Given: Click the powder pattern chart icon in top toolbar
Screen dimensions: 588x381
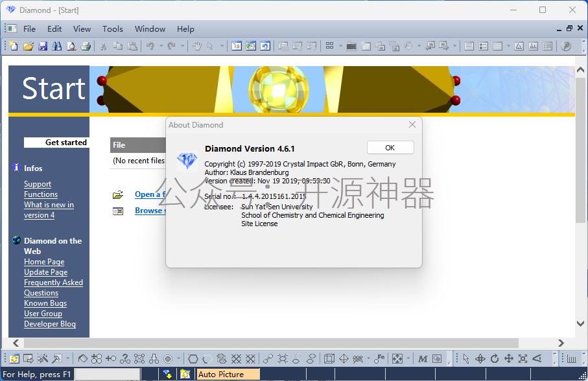Looking at the screenshot, I should click(x=534, y=46).
